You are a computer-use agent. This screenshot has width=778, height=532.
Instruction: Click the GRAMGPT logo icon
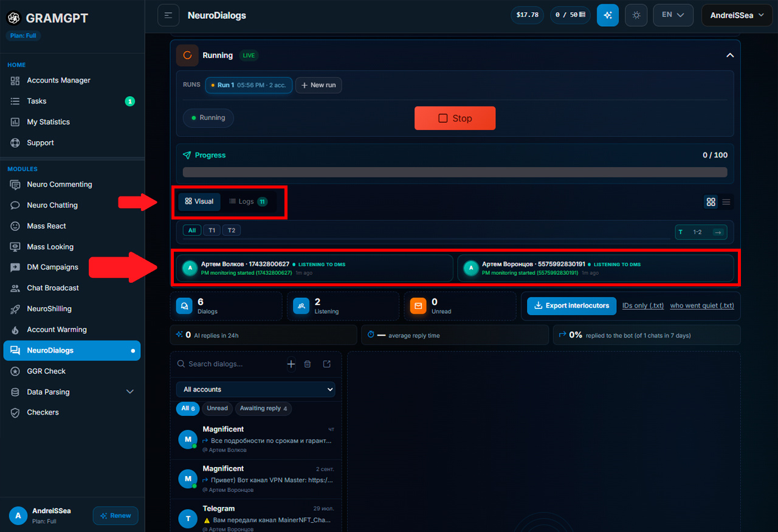coord(14,18)
